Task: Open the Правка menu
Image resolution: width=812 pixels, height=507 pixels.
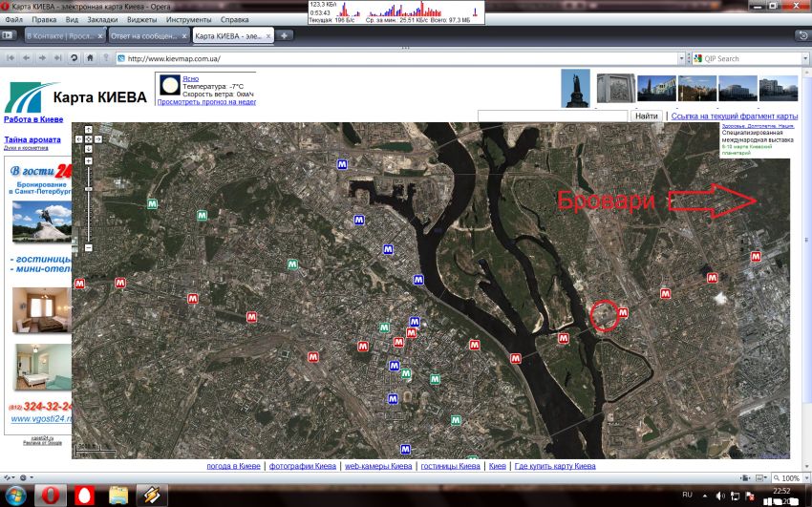Action: pos(44,20)
